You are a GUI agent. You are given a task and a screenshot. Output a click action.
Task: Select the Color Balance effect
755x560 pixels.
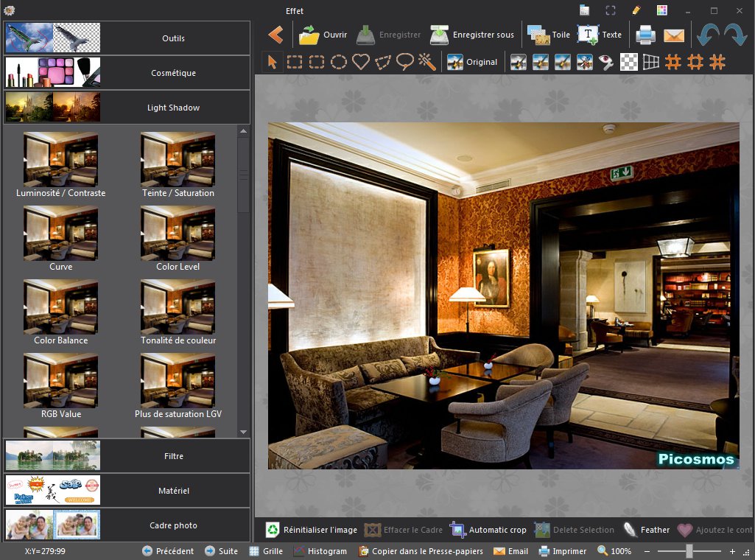(x=60, y=312)
